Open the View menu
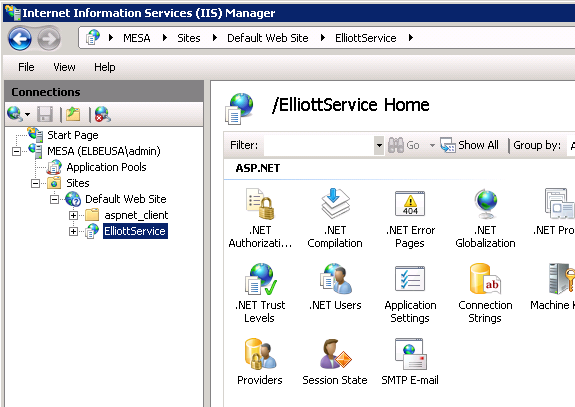This screenshot has height=407, width=575. pos(64,67)
